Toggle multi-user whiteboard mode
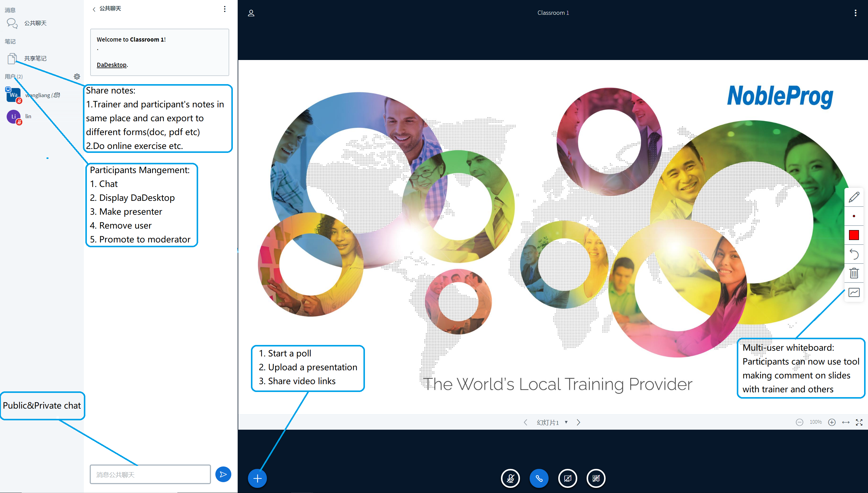 [x=854, y=292]
